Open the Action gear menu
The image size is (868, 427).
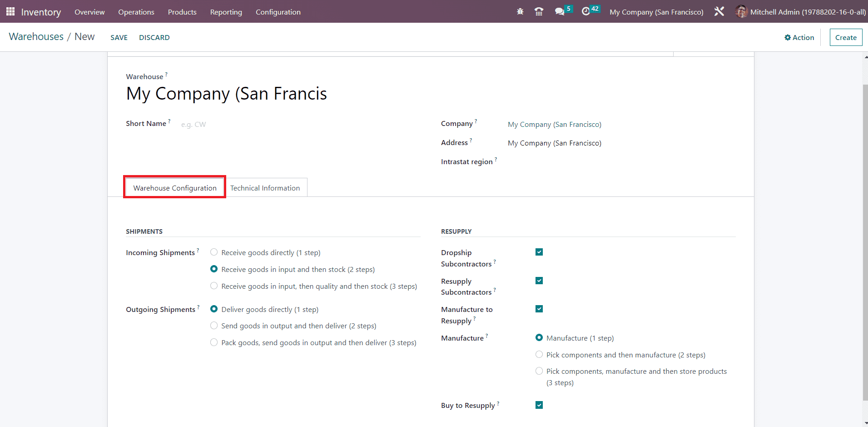pos(799,37)
